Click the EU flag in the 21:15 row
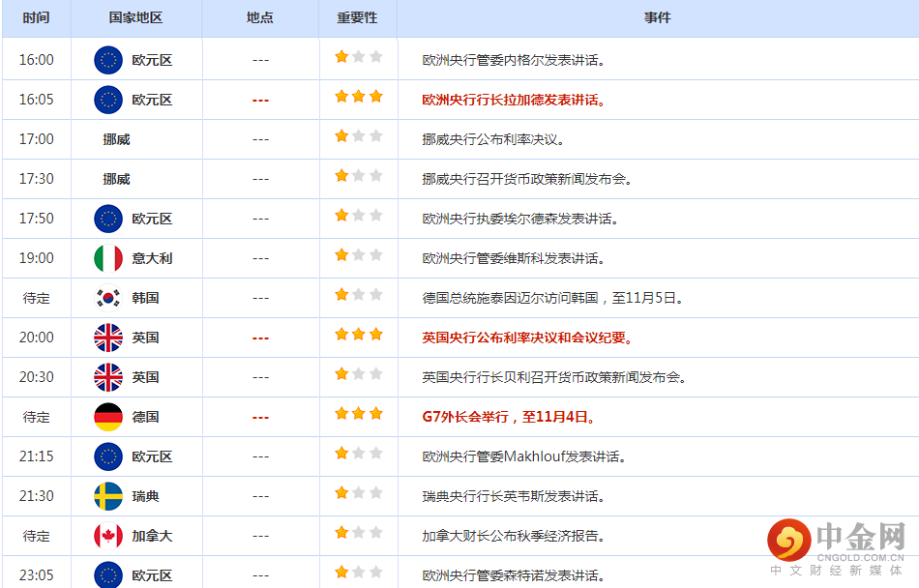Screen dimensions: 919x588 (x=108, y=456)
